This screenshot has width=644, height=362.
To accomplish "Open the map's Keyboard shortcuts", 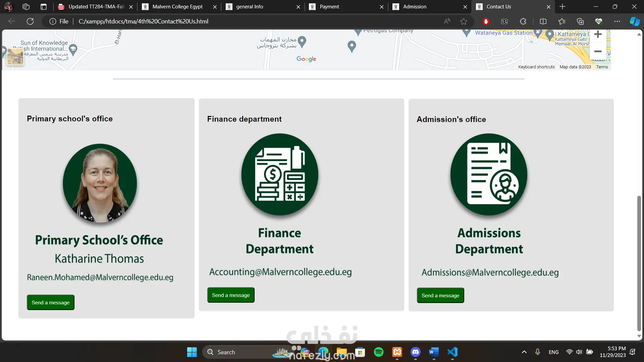I will pos(536,67).
